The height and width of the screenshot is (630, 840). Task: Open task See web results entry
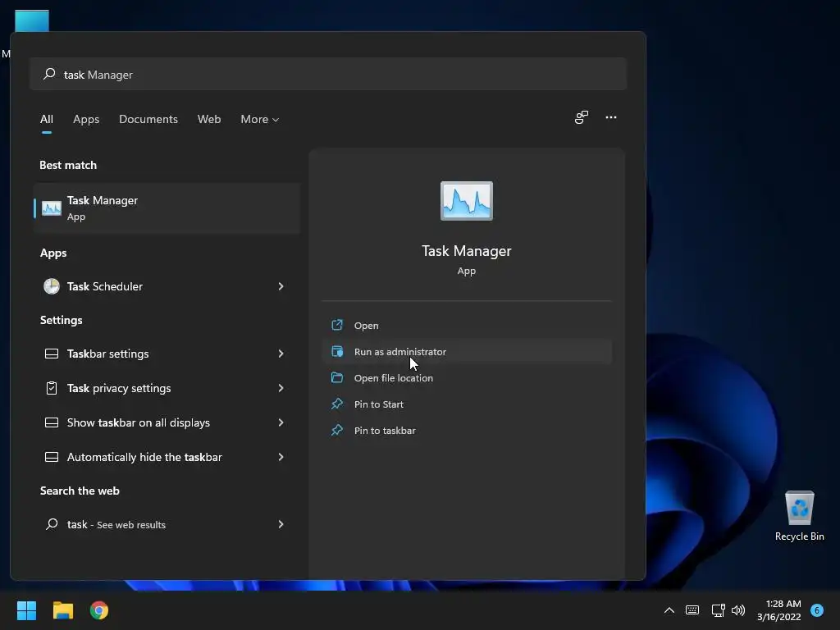pos(167,524)
